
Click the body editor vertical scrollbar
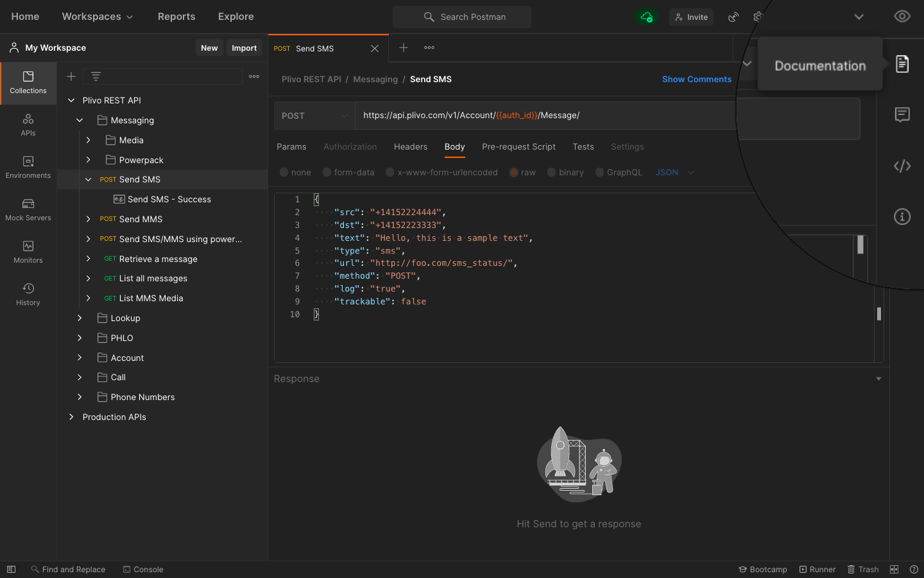(878, 314)
